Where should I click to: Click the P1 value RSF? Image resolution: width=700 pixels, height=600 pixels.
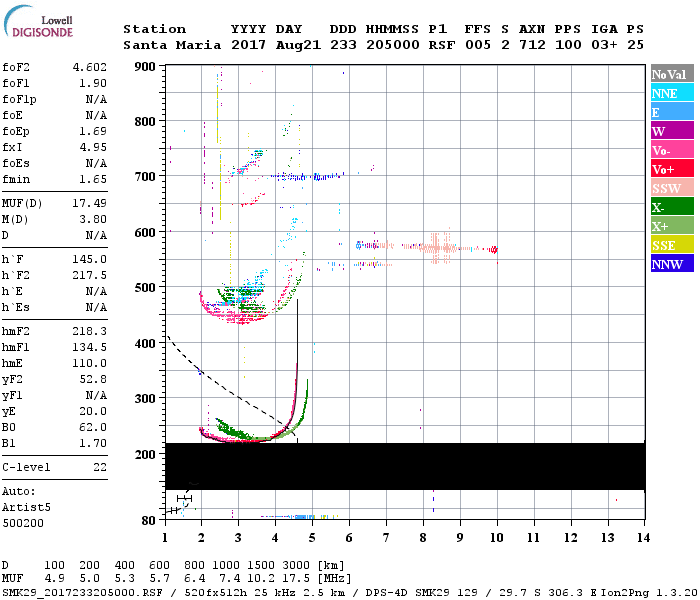pyautogui.click(x=442, y=45)
